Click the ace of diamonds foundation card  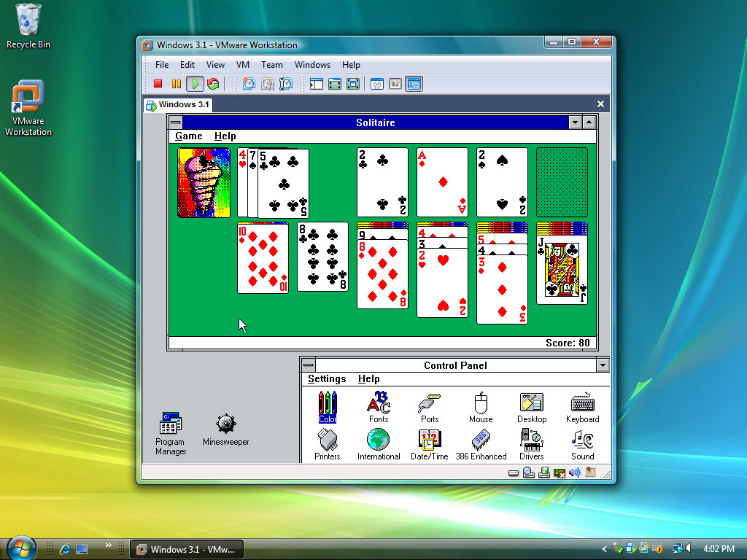(443, 182)
